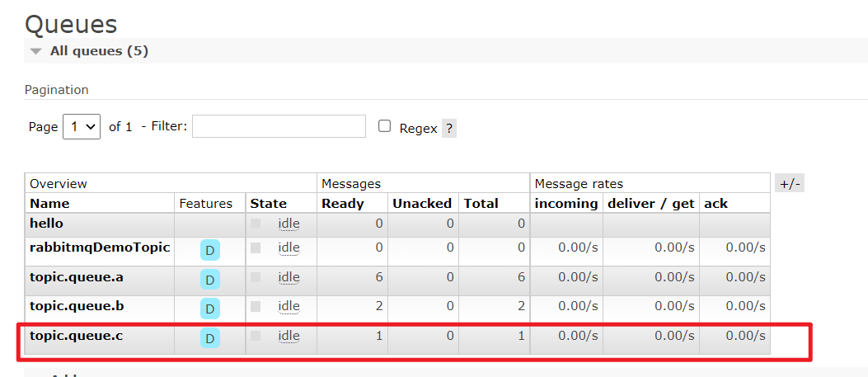Select incoming rate 0.00/s for rabbitmqDemoTopic

point(578,247)
